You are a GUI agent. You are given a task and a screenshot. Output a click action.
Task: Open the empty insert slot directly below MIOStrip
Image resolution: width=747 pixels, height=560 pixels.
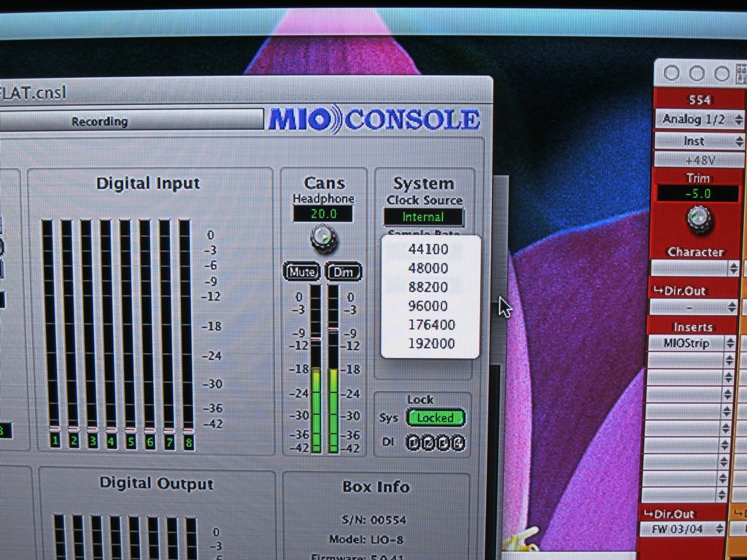click(692, 360)
